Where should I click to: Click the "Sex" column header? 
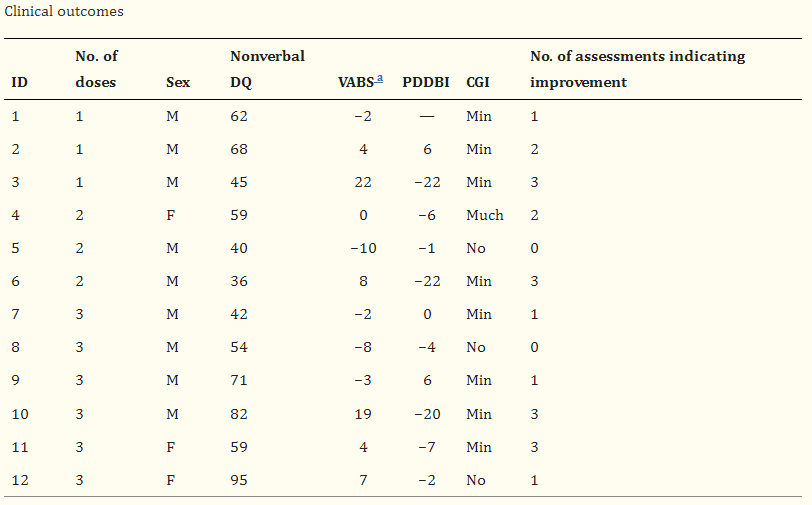click(x=178, y=82)
